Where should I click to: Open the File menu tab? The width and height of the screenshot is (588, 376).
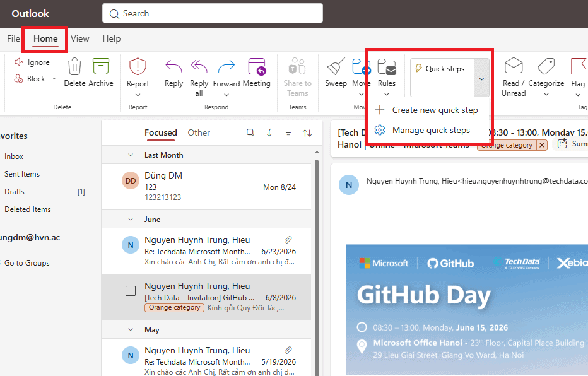point(13,38)
